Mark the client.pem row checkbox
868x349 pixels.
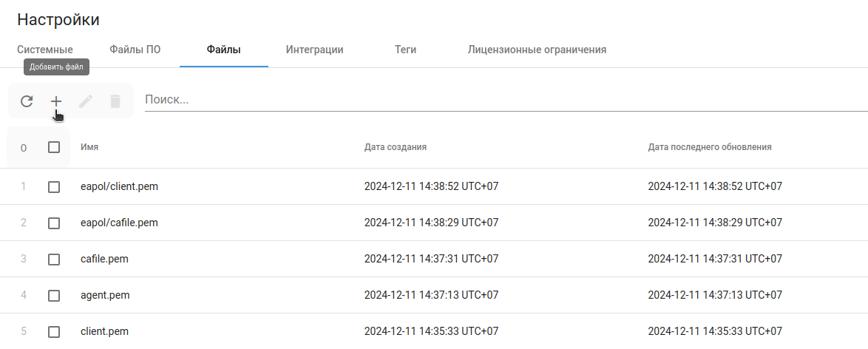(x=54, y=332)
